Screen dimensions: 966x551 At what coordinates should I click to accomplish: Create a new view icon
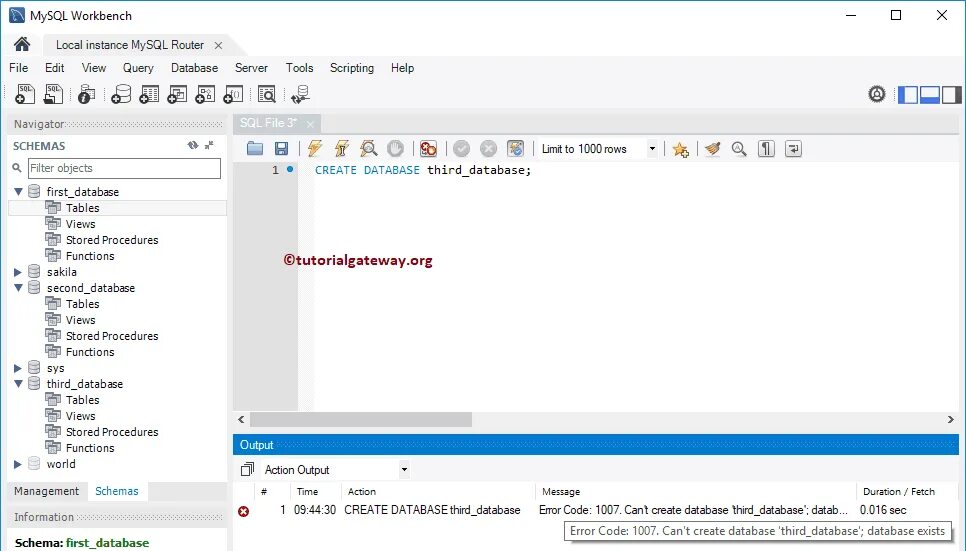(177, 94)
